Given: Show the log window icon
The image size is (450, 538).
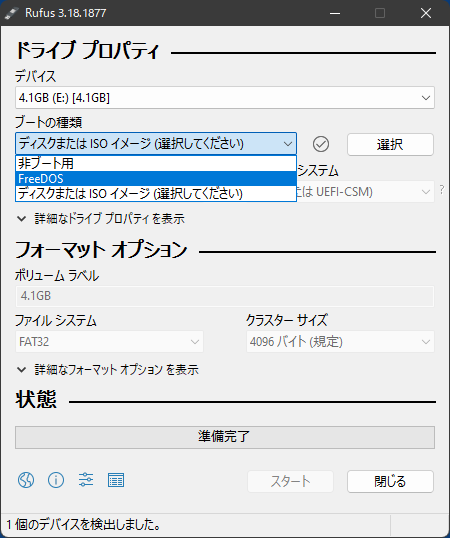Looking at the screenshot, I should tap(116, 480).
